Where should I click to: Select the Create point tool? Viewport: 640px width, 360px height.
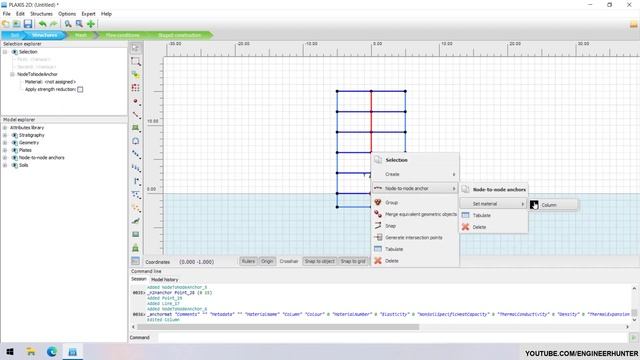pyautogui.click(x=136, y=101)
